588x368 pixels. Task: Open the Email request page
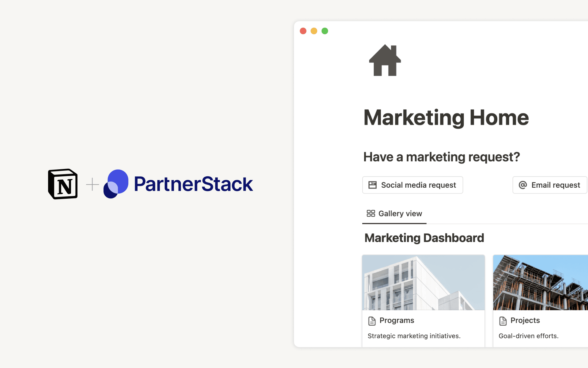point(549,185)
